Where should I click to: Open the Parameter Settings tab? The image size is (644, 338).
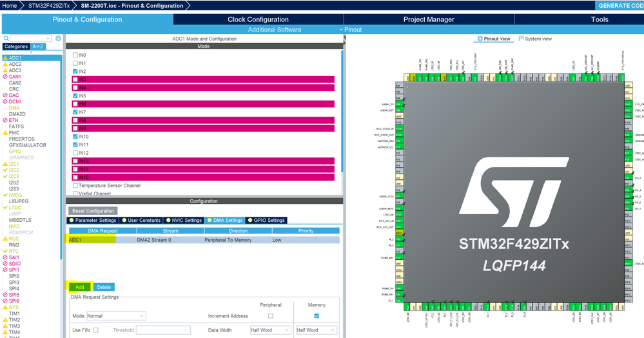coord(92,221)
